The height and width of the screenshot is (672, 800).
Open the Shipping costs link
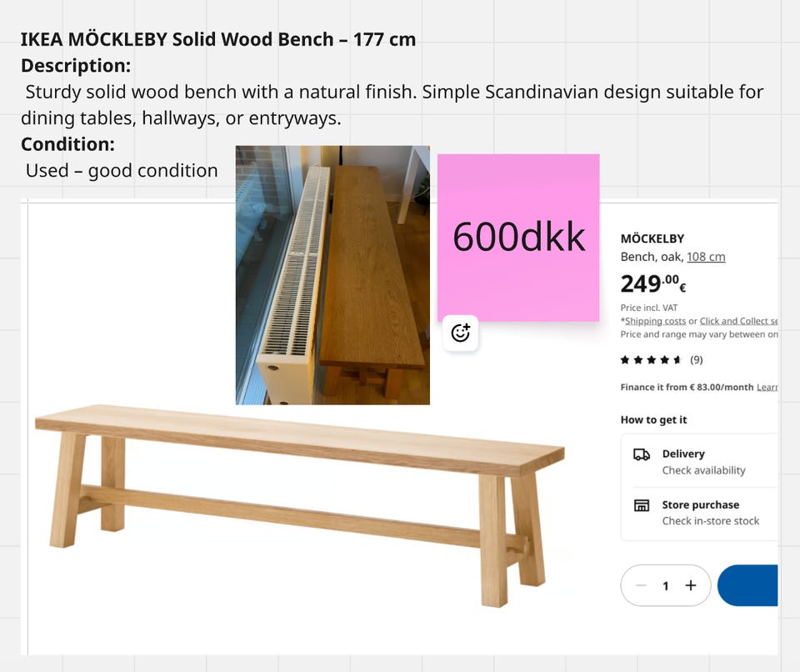[655, 321]
